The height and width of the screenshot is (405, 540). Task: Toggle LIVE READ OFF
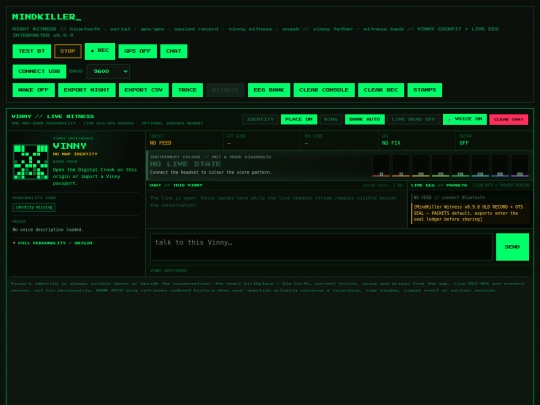[414, 119]
